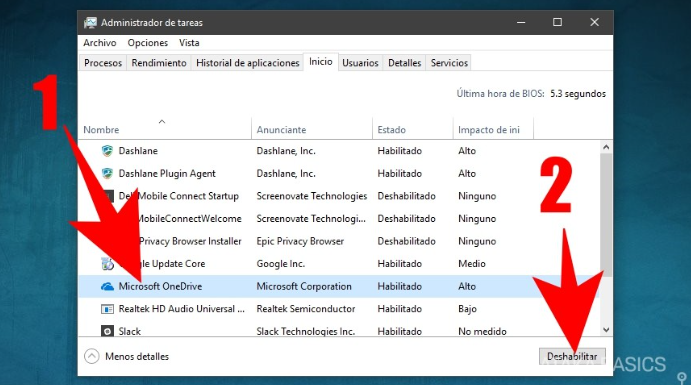Image resolution: width=691 pixels, height=385 pixels.
Task: Click the Task Manager title bar icon
Action: tap(90, 22)
